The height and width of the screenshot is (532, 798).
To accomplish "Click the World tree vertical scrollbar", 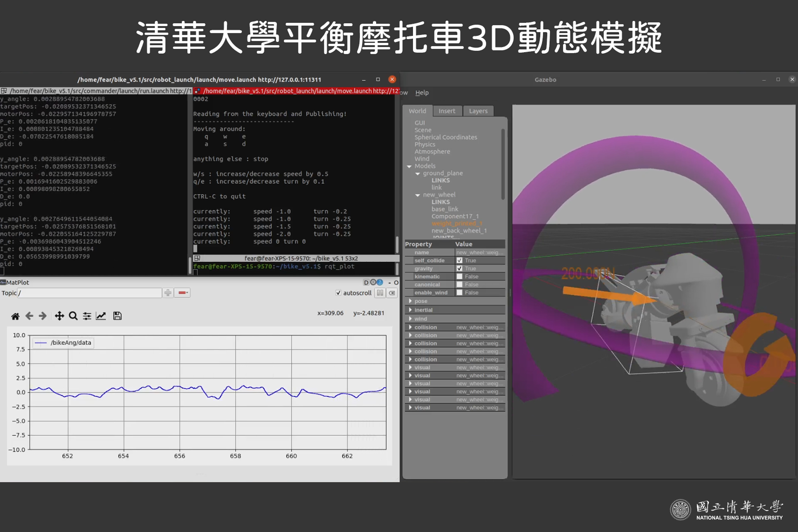I will pyautogui.click(x=503, y=164).
